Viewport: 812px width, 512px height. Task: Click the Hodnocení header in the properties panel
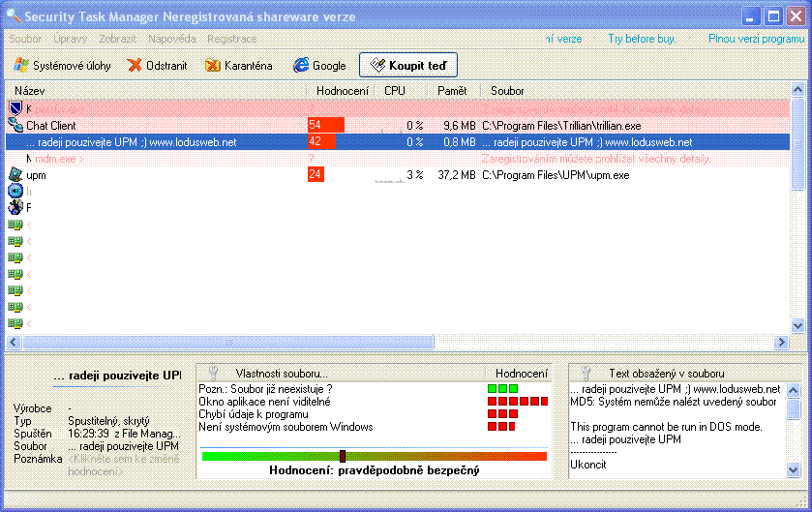[x=521, y=374]
